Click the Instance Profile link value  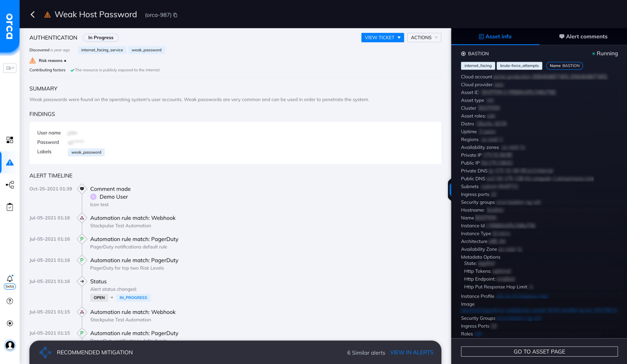click(x=522, y=296)
